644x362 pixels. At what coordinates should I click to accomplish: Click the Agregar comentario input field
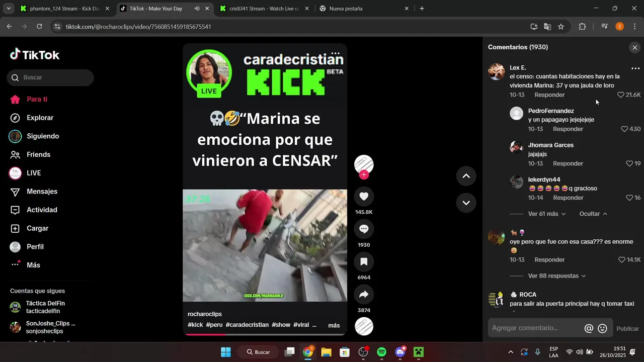click(x=536, y=328)
